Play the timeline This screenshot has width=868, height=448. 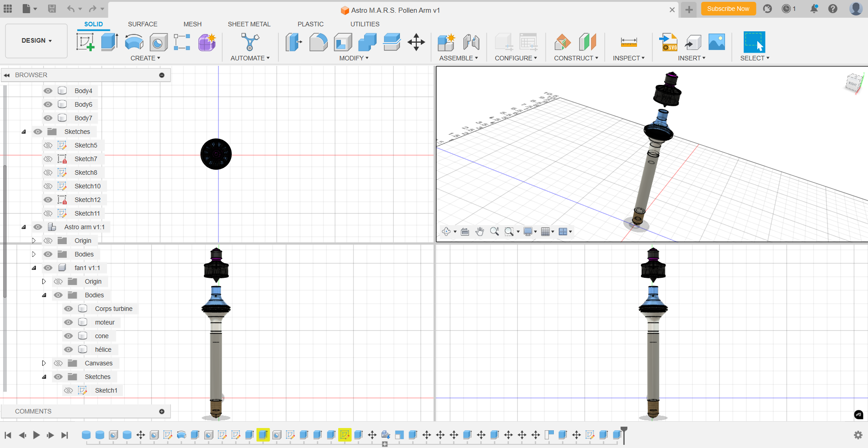[x=36, y=435]
